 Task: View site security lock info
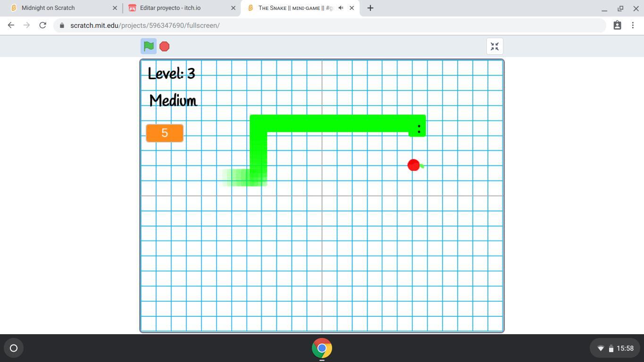(x=62, y=25)
